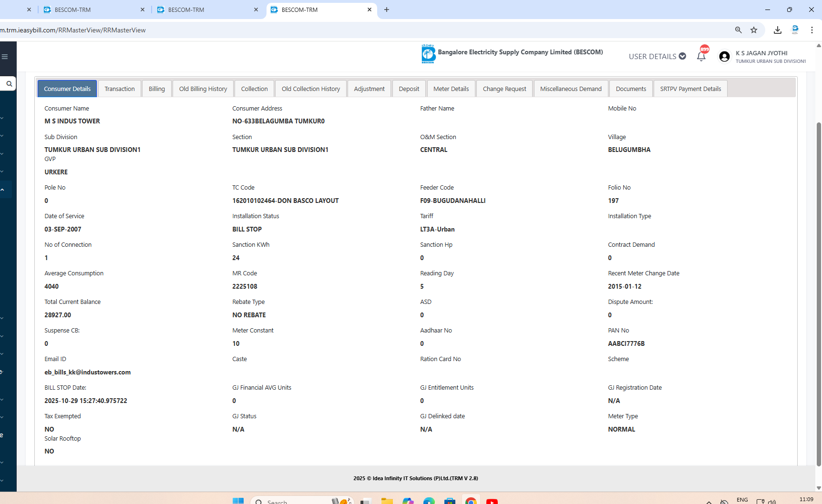Click the user avatar icon

point(724,57)
